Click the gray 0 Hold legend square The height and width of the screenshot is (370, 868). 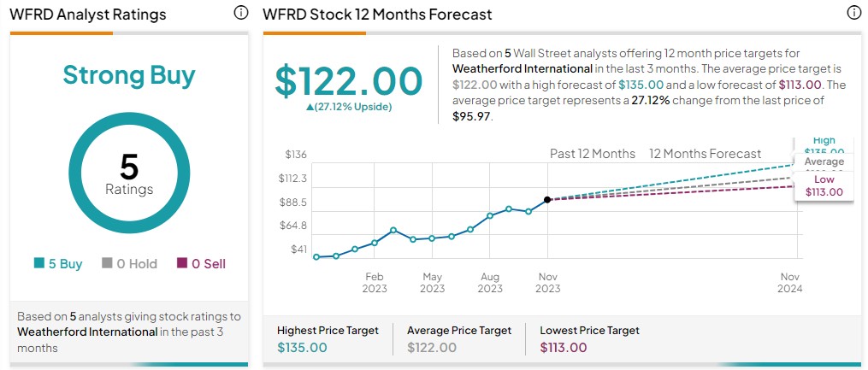point(108,264)
